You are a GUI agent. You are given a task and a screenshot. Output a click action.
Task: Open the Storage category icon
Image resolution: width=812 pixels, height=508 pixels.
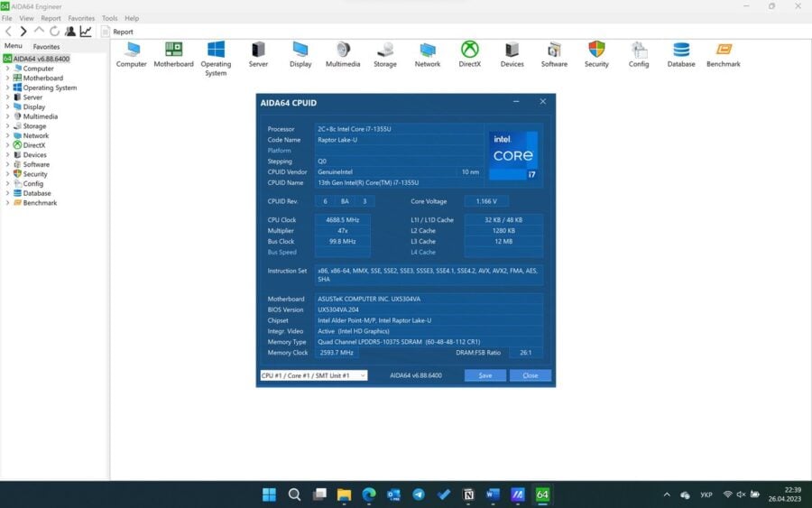(384, 54)
